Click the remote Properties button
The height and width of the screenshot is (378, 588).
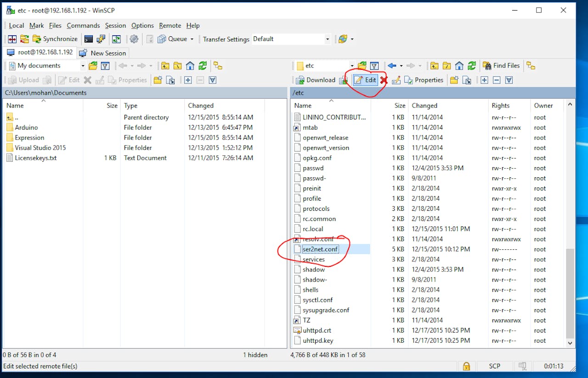[x=424, y=80]
